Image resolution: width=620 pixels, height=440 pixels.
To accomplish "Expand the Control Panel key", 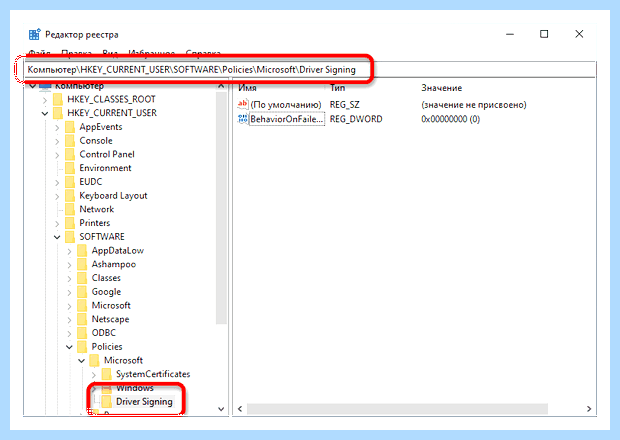I will tap(57, 155).
